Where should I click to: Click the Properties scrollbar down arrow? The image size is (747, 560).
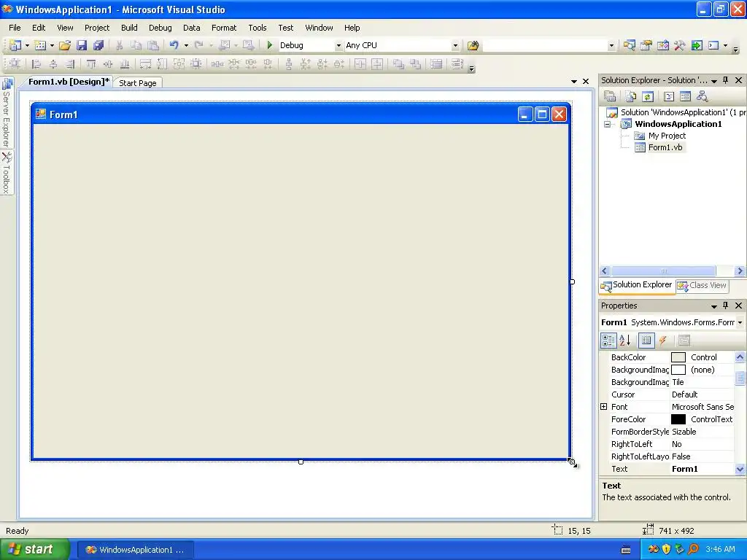[x=740, y=469]
